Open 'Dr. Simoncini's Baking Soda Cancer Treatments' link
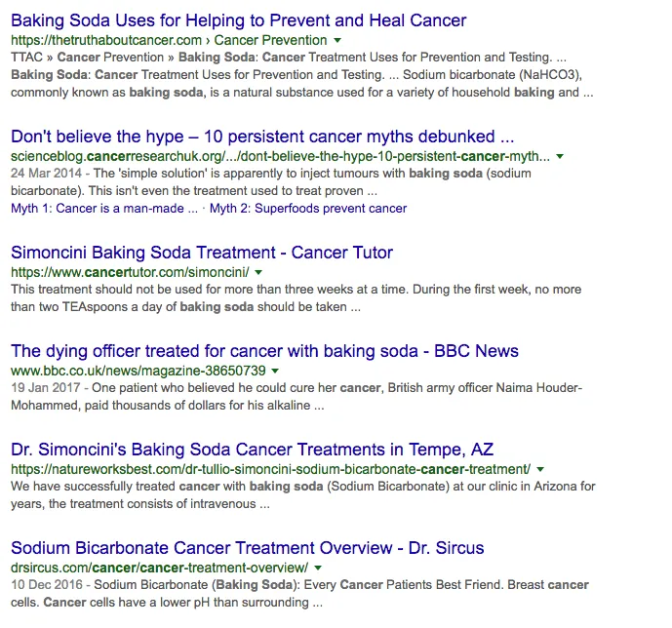 tap(252, 450)
